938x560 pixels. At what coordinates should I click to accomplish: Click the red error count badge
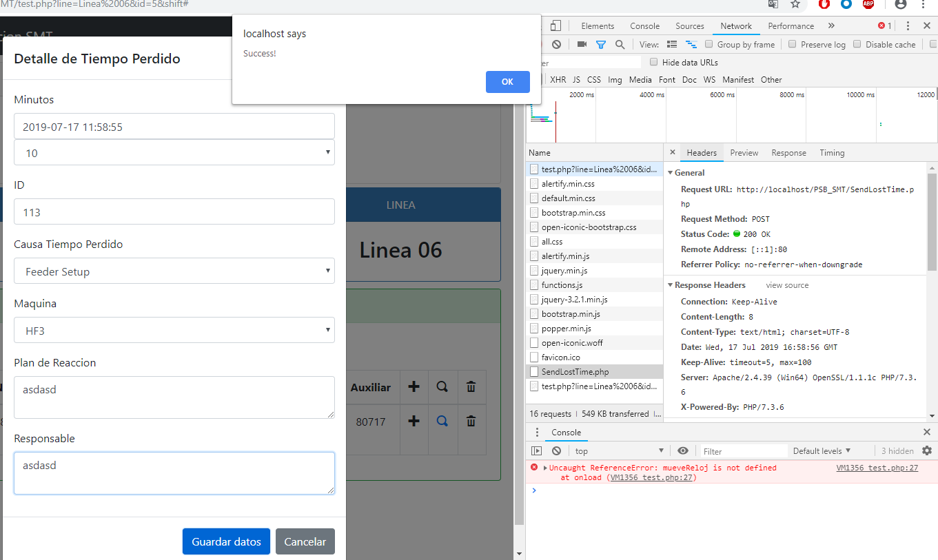click(885, 26)
